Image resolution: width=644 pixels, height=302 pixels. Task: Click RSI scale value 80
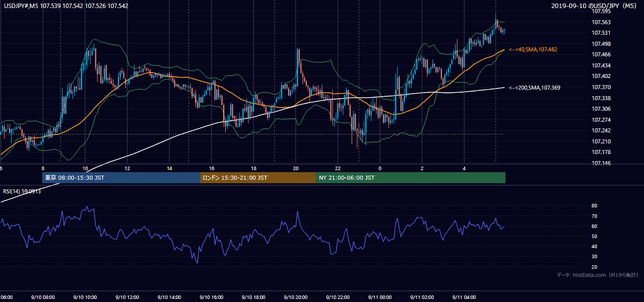tap(594, 206)
